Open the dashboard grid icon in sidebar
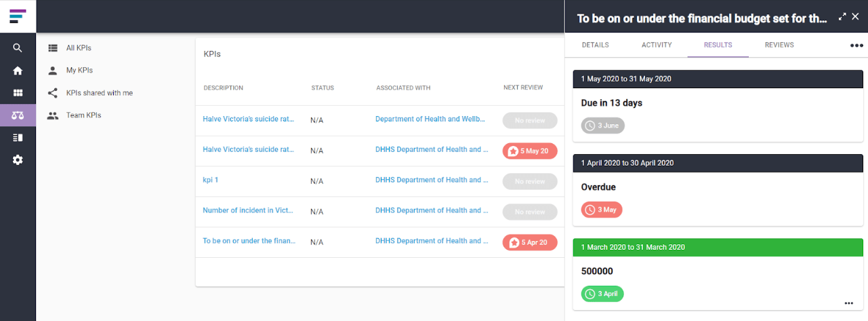This screenshot has height=321, width=868. [x=18, y=93]
